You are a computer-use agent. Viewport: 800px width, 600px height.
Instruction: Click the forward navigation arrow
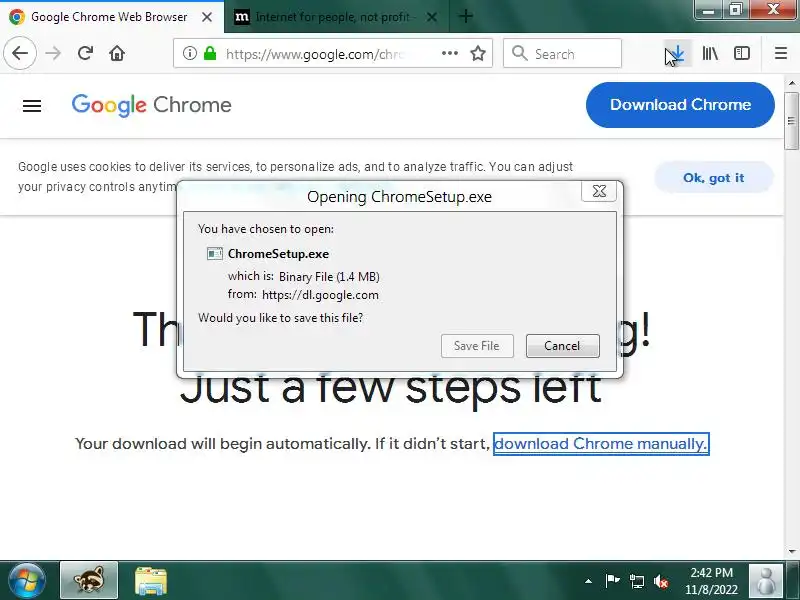(x=53, y=53)
